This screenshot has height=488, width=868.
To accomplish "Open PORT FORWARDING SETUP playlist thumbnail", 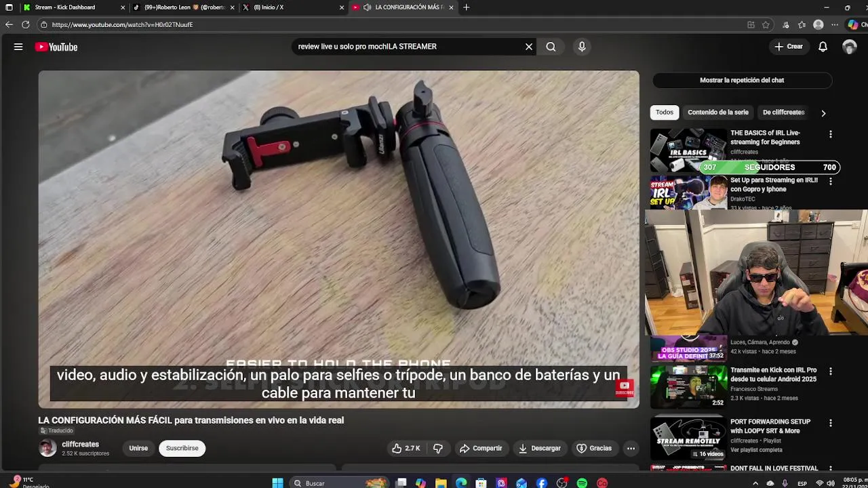I will pyautogui.click(x=688, y=438).
